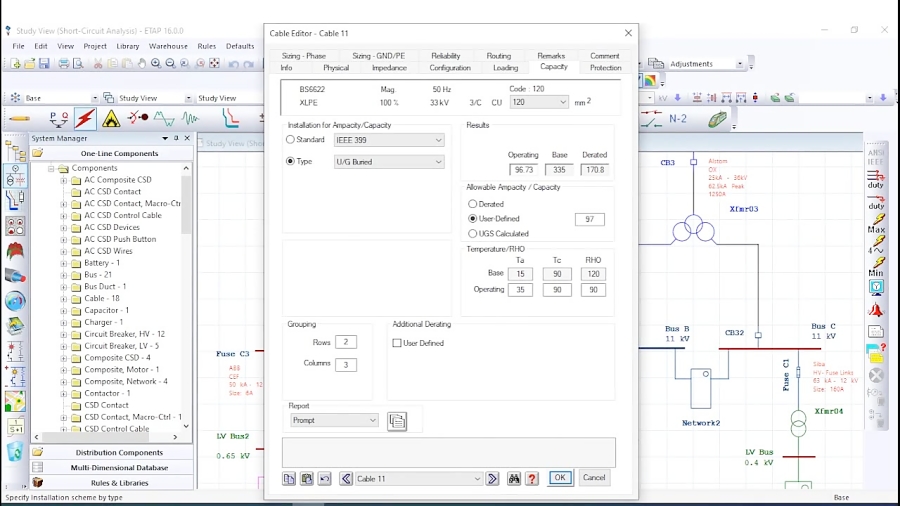Screen dimensions: 900x506
Task: Go to next cable with right arrow
Action: tap(492, 478)
